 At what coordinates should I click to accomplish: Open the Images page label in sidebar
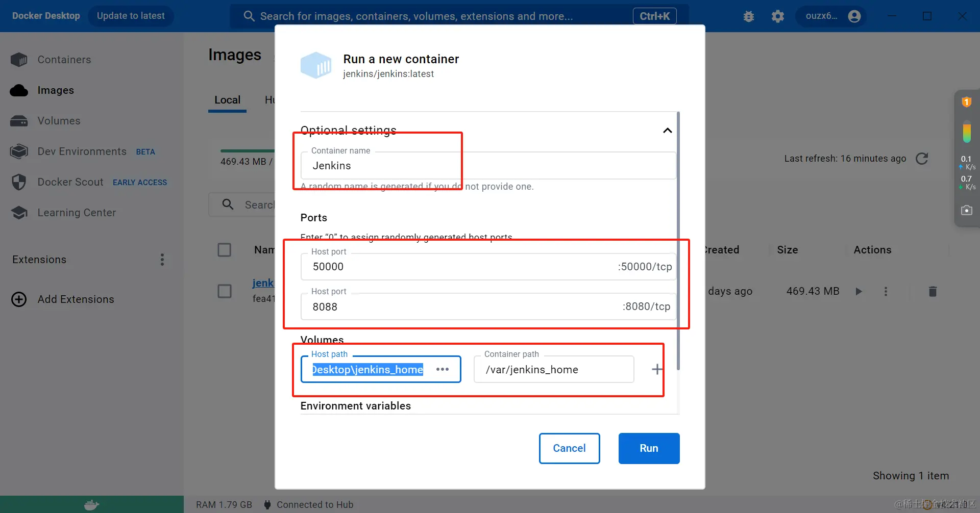pos(56,90)
